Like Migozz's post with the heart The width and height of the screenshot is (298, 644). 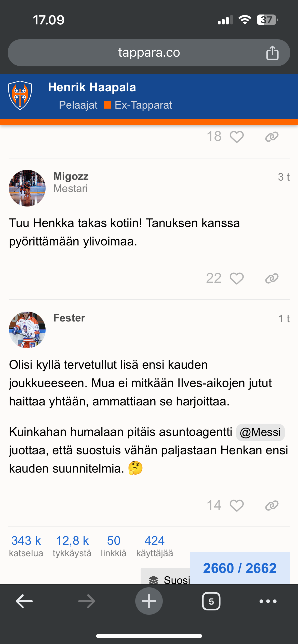(237, 278)
